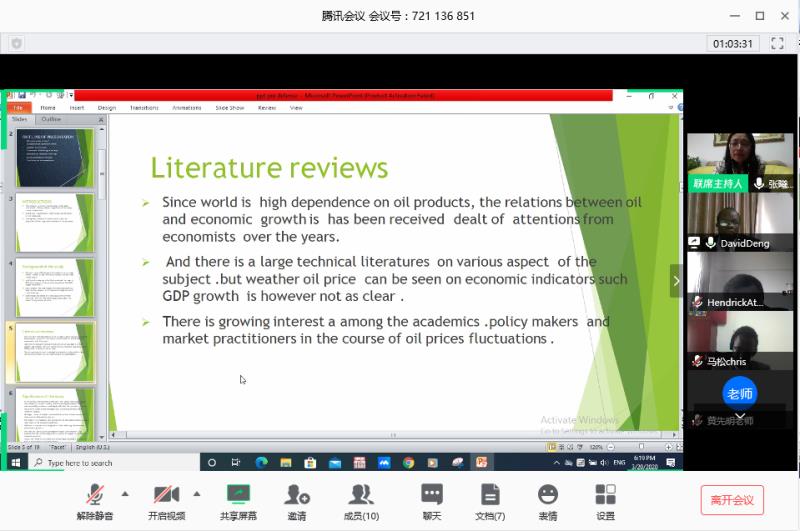Open meeting 设置 settings

pos(606,501)
